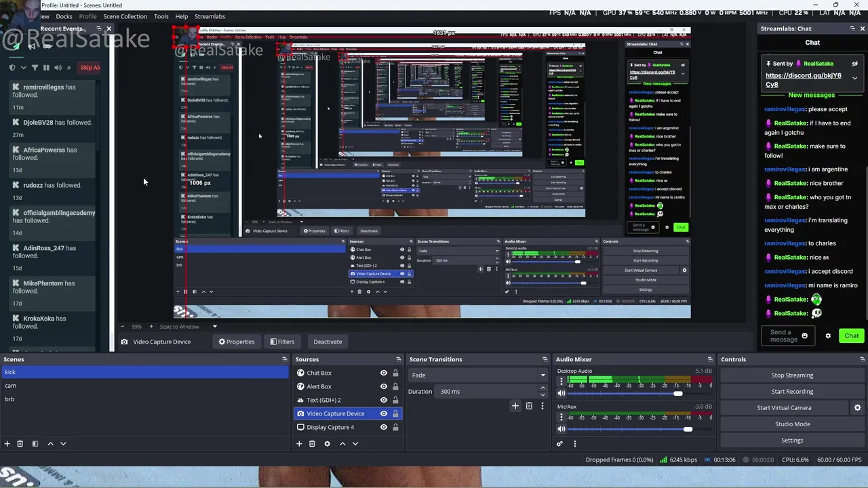Click Start Virtual Camera button
Viewport: 868px width, 488px height.
click(x=784, y=407)
